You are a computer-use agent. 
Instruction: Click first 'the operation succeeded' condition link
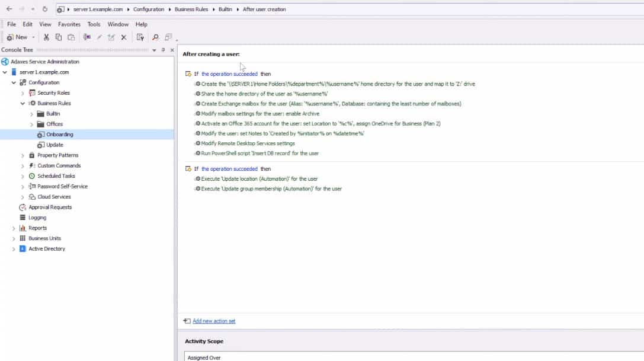coord(229,74)
